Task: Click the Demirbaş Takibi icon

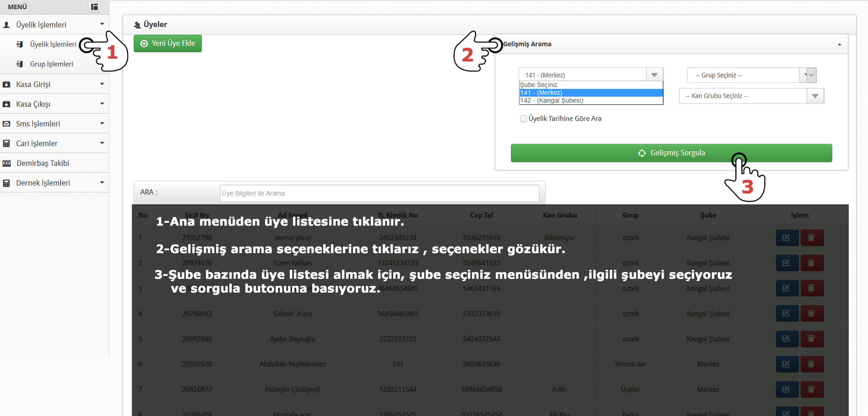Action: pyautogui.click(x=6, y=163)
